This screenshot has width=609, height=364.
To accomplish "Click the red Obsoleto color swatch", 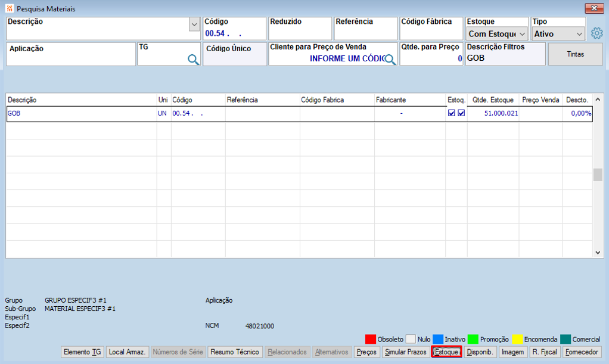I will point(371,339).
